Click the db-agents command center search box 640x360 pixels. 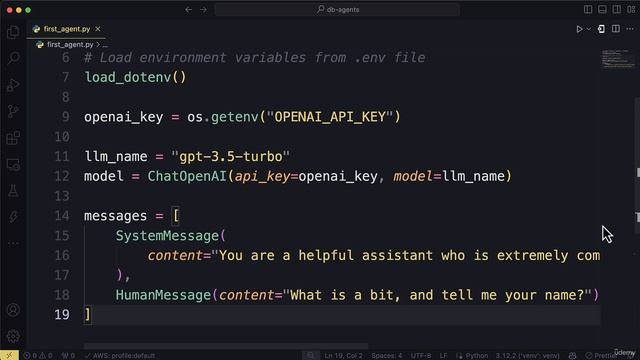(x=337, y=9)
